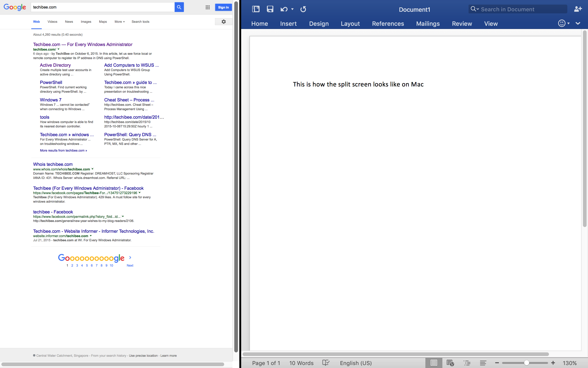Open the feedback smiley dropdown arrow
588x368 pixels.
point(568,23)
